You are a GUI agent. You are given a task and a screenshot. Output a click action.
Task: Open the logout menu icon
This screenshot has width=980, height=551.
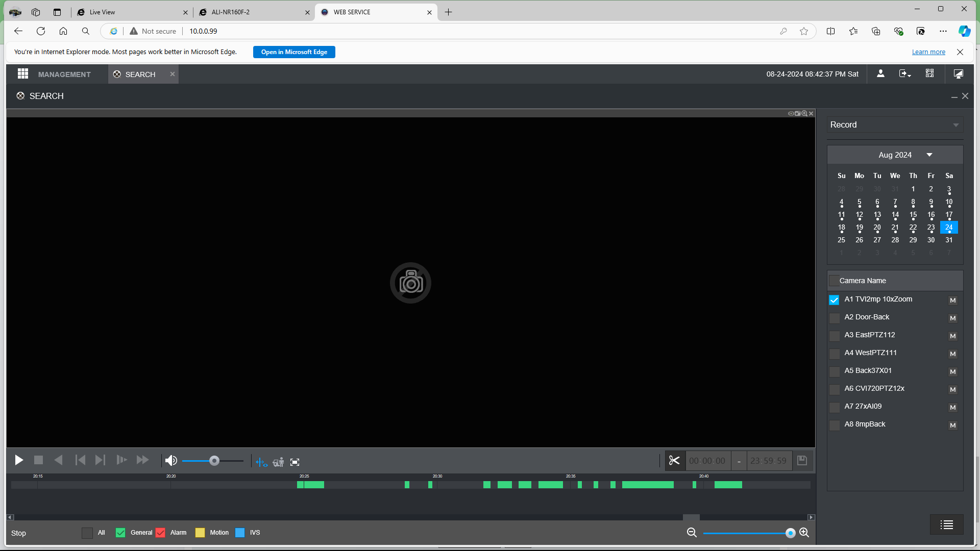point(905,74)
